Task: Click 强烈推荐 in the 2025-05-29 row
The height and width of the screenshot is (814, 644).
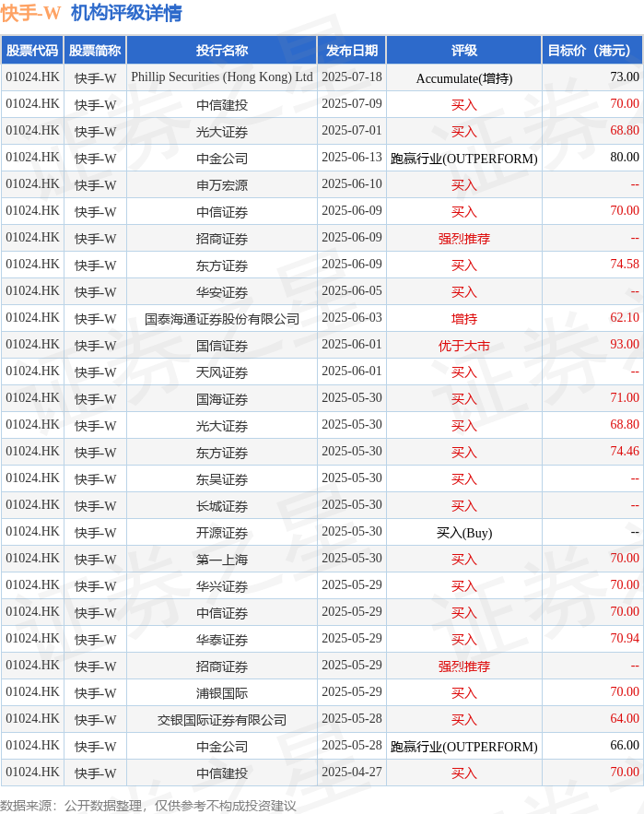Action: [x=464, y=667]
